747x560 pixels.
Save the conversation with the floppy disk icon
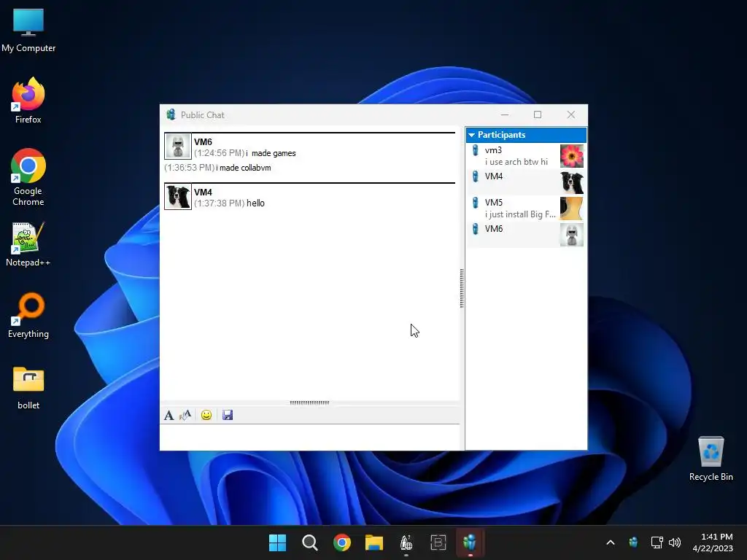tap(228, 415)
